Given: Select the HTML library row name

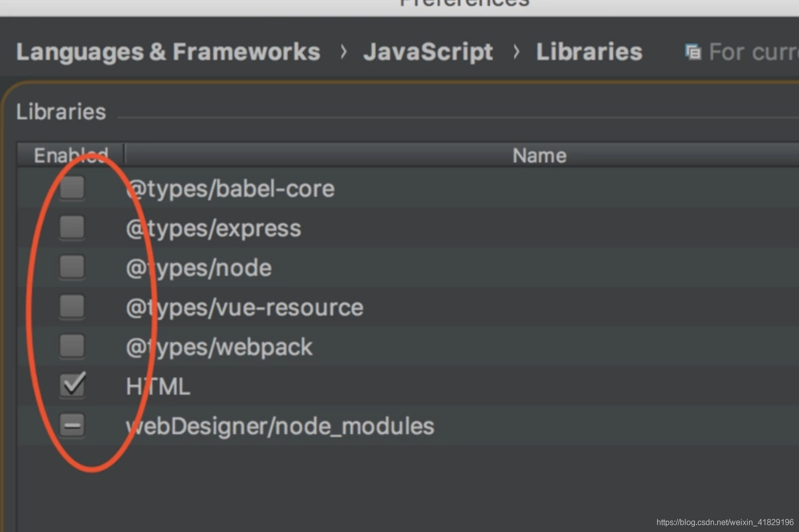Looking at the screenshot, I should [x=158, y=387].
